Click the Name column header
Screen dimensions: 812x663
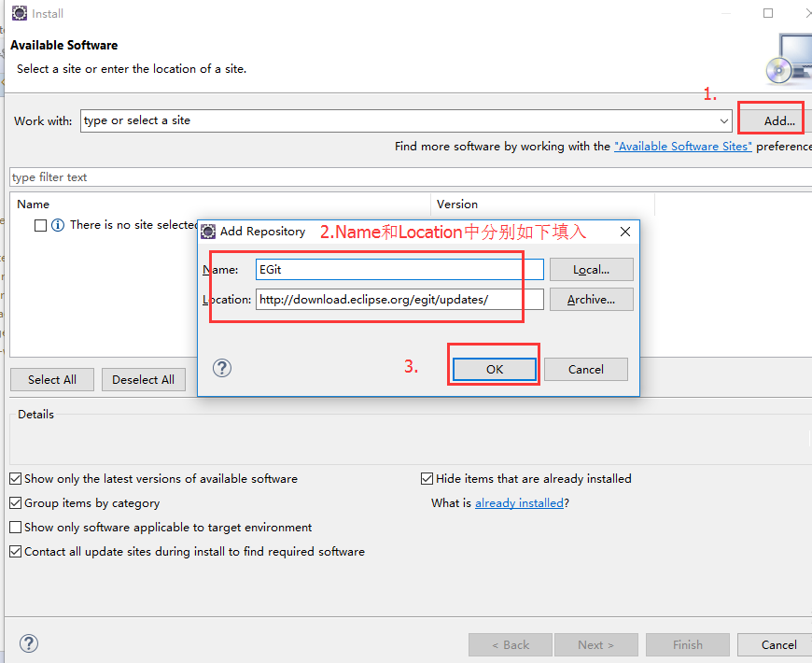pyautogui.click(x=220, y=205)
